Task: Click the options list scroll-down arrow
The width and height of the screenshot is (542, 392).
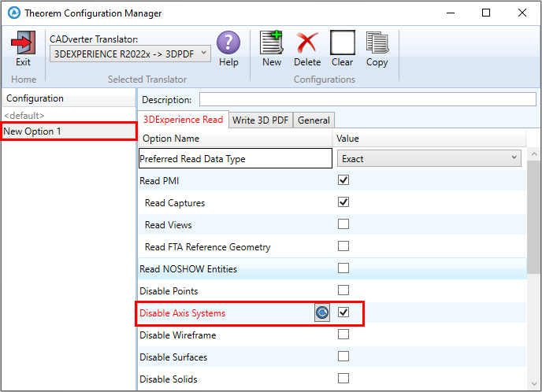Action: (x=534, y=384)
